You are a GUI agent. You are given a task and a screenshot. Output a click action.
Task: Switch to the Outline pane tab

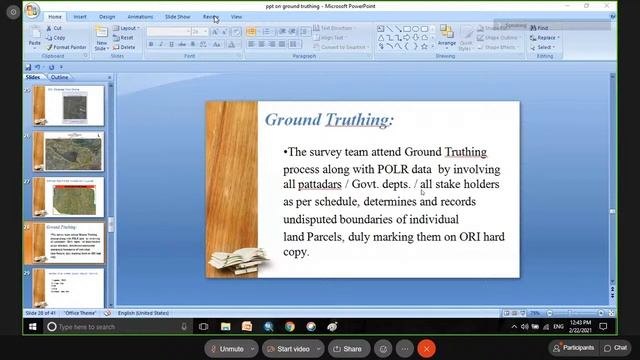pyautogui.click(x=60, y=77)
